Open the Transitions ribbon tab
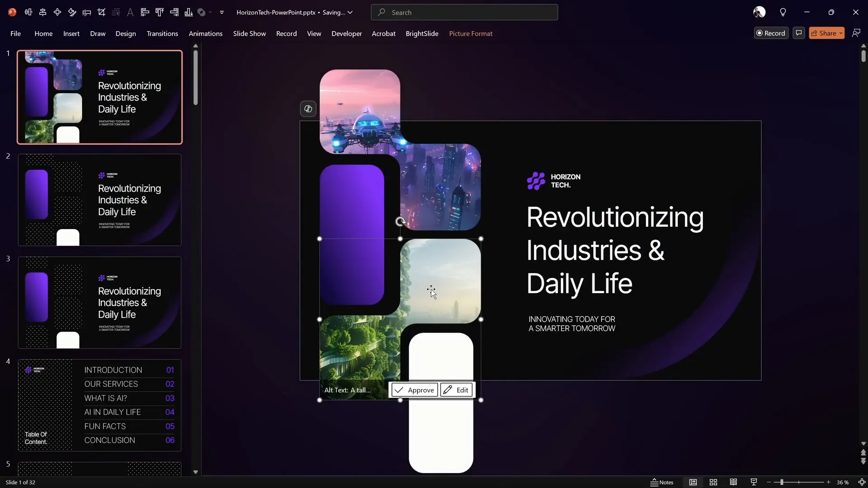Image resolution: width=868 pixels, height=488 pixels. (x=162, y=33)
